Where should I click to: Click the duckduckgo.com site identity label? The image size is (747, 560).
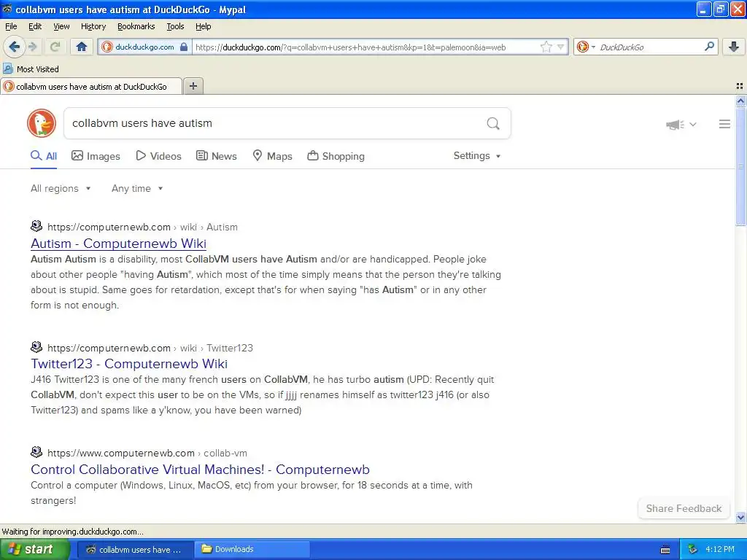[144, 47]
